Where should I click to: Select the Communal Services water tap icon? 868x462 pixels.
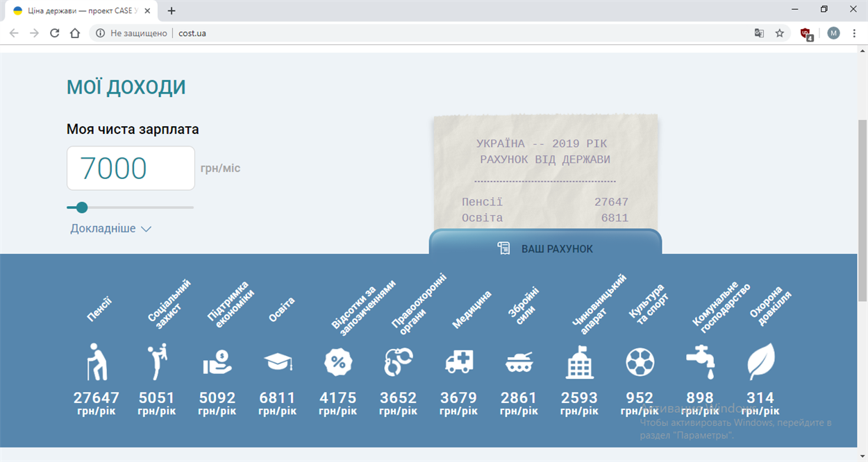tap(700, 361)
